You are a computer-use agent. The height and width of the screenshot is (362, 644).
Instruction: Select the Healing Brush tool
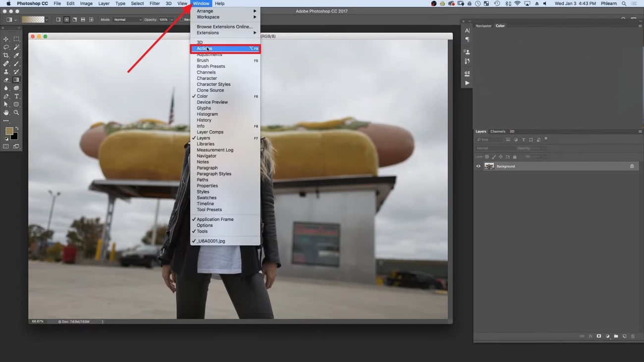tap(6, 64)
